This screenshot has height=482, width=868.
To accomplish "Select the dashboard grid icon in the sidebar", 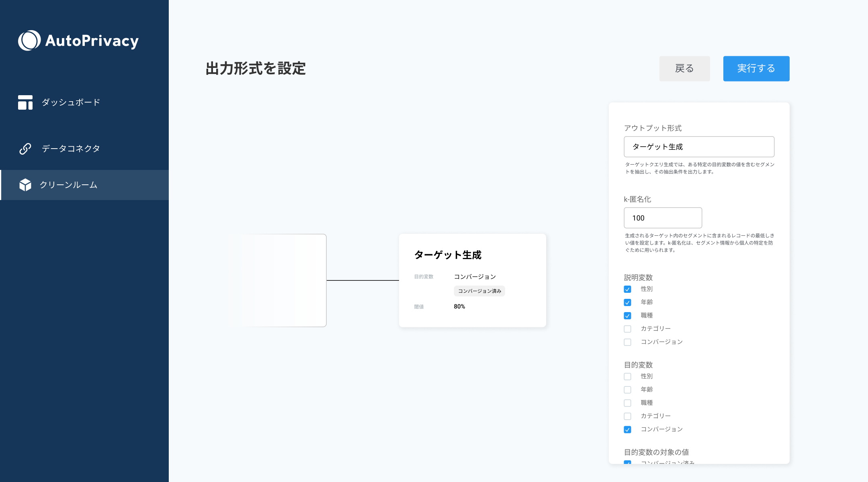I will (x=25, y=102).
